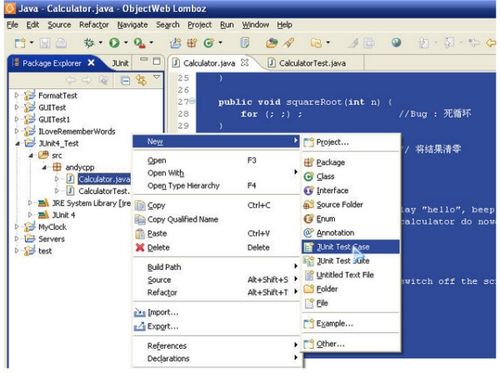Click the web browser globe icon
The width and height of the screenshot is (500, 373).
(396, 43)
